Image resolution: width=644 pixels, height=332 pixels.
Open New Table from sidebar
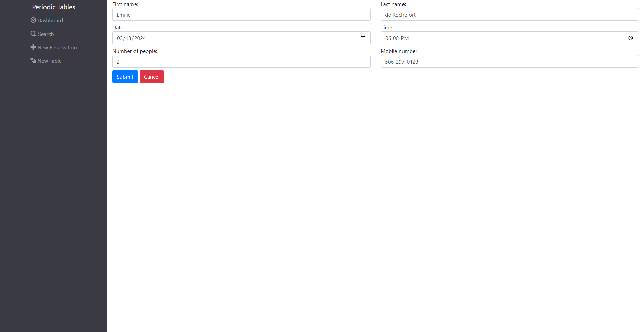[x=46, y=61]
